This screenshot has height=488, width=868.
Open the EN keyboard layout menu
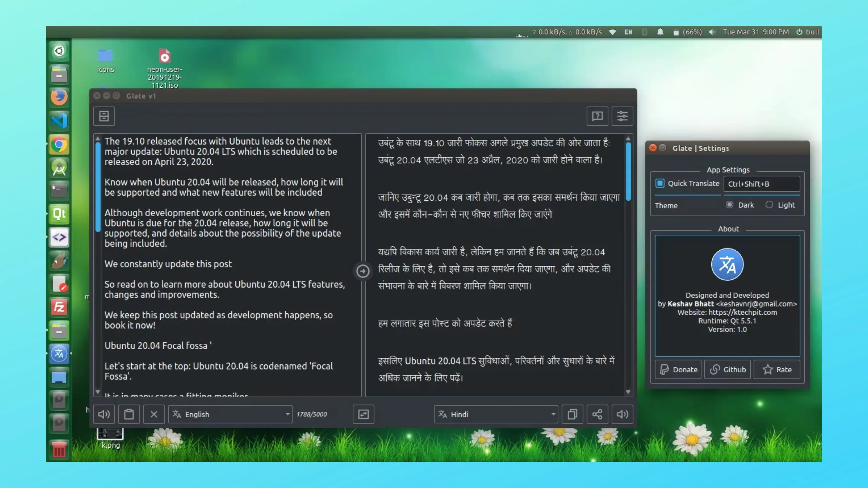628,32
